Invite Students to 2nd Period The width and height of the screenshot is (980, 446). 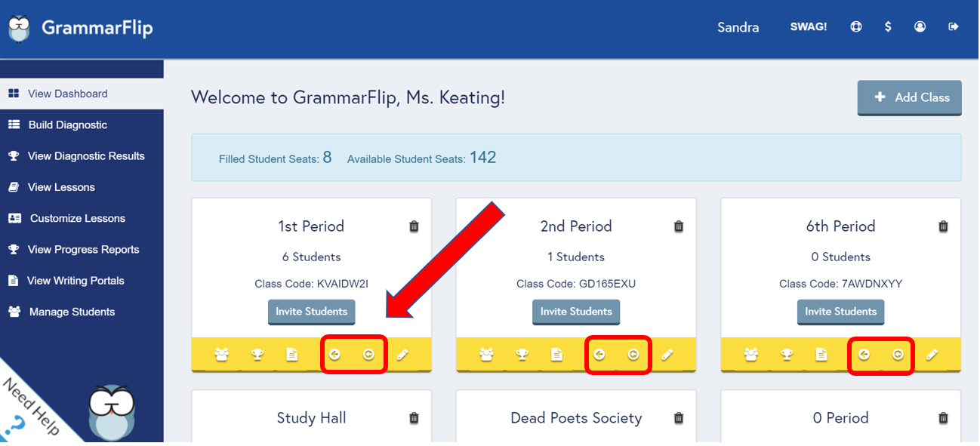point(576,312)
